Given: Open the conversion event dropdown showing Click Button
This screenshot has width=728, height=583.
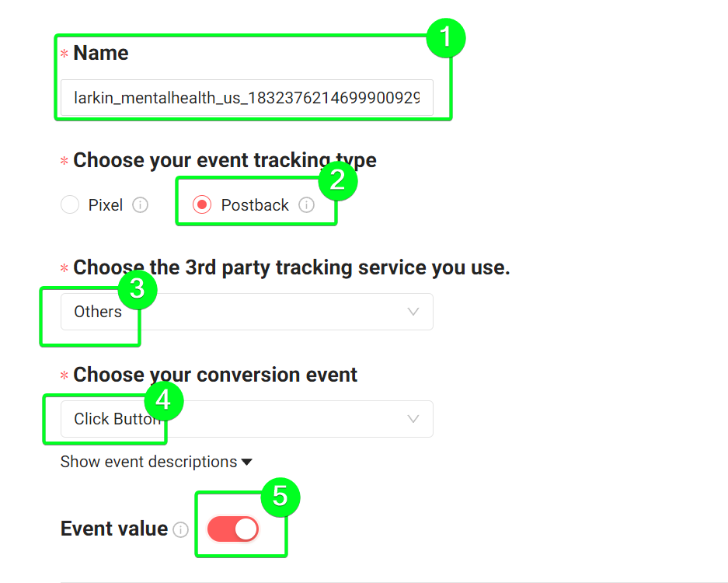Looking at the screenshot, I should coord(247,419).
